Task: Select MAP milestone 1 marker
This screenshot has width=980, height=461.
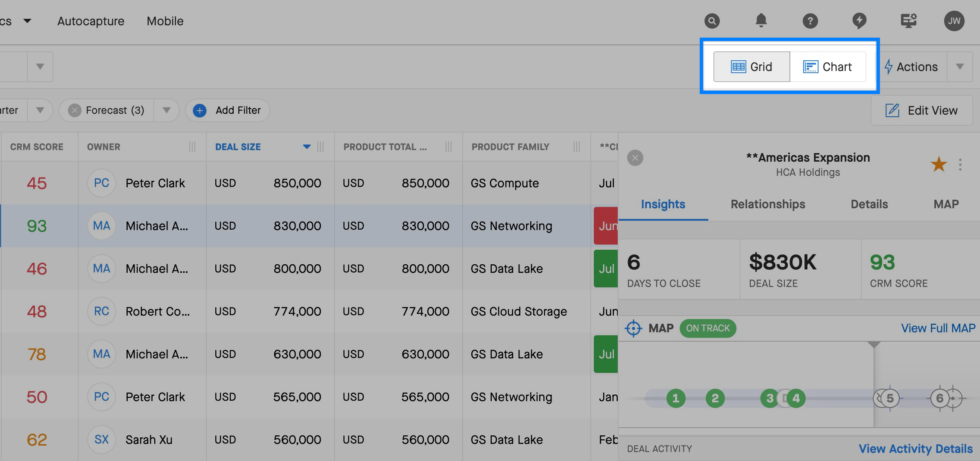Action: point(675,399)
